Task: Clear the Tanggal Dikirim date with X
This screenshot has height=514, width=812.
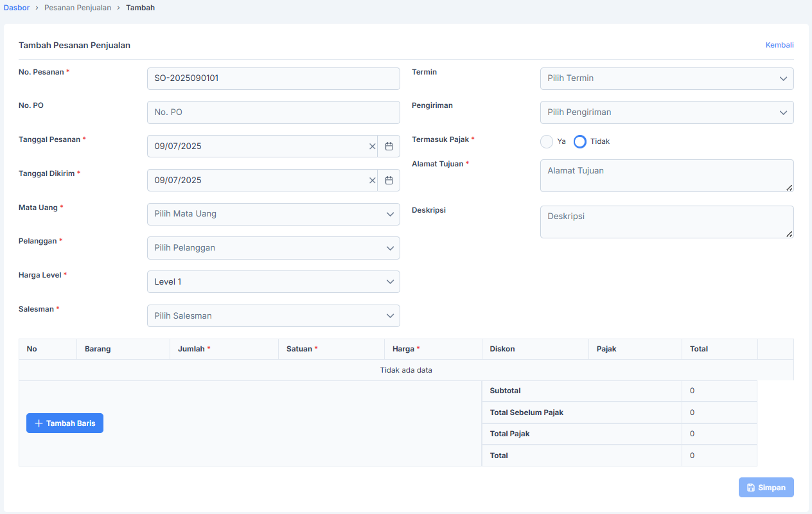Action: [x=372, y=181]
